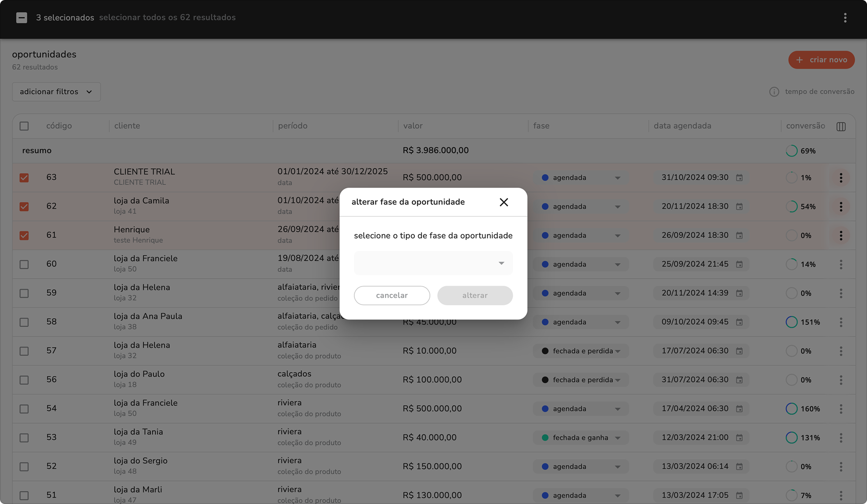Open row options menu for opportunity 63
The image size is (867, 504).
coord(841,178)
